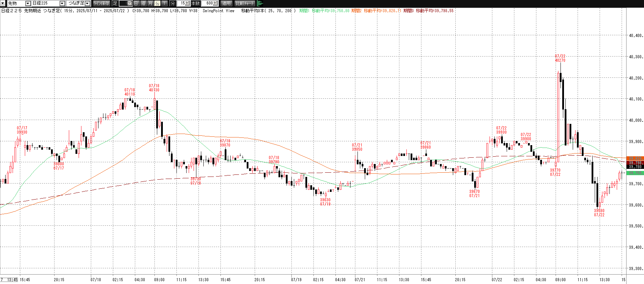Screen dimensions: 644x284
Task: Click the ライン保存 button
Action: (x=101, y=3)
